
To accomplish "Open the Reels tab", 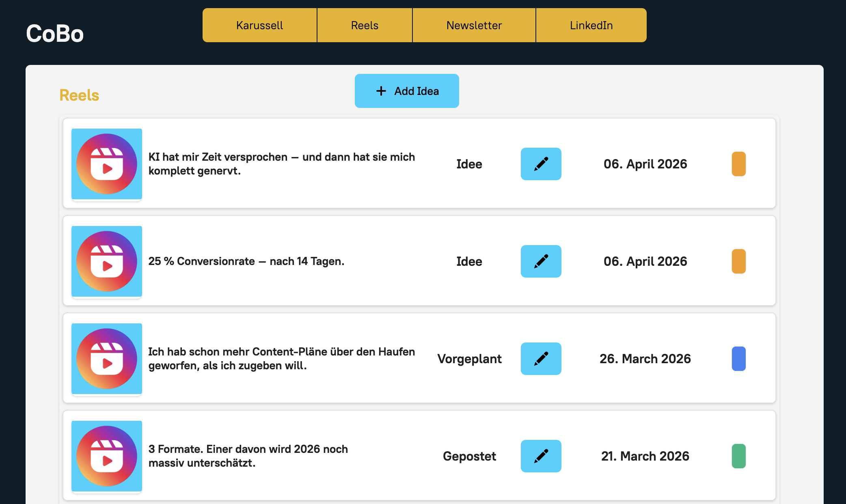I will pyautogui.click(x=365, y=25).
